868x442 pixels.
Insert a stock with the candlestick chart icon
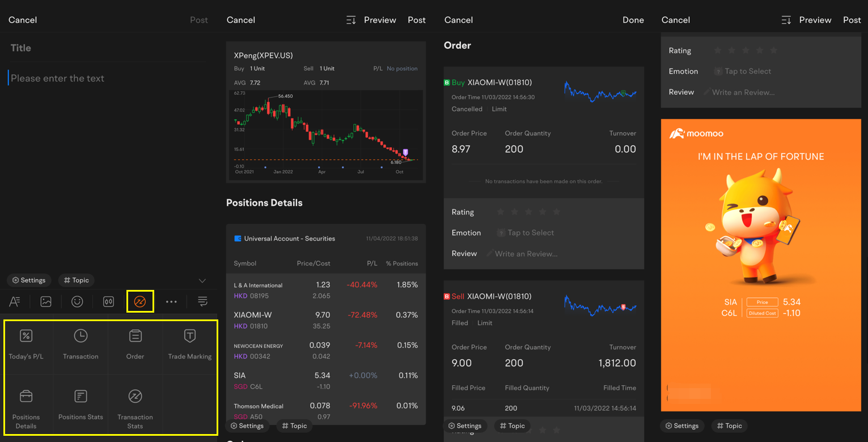pyautogui.click(x=109, y=302)
